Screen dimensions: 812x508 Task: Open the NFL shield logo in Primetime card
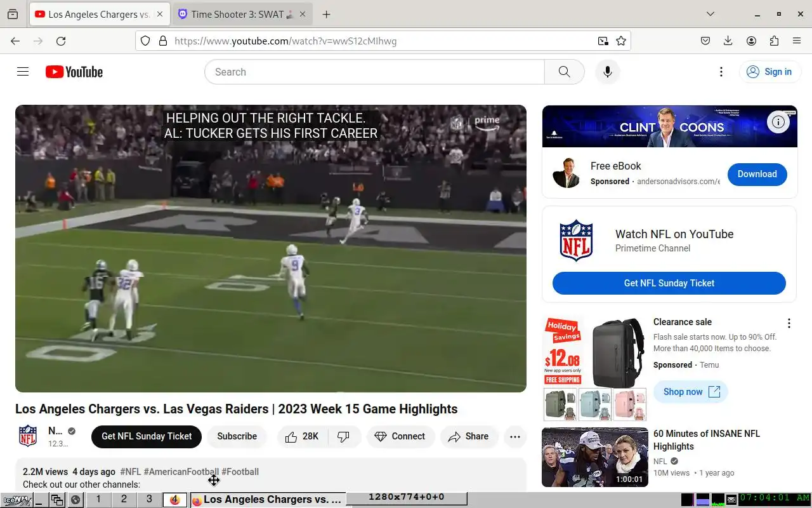tap(576, 241)
